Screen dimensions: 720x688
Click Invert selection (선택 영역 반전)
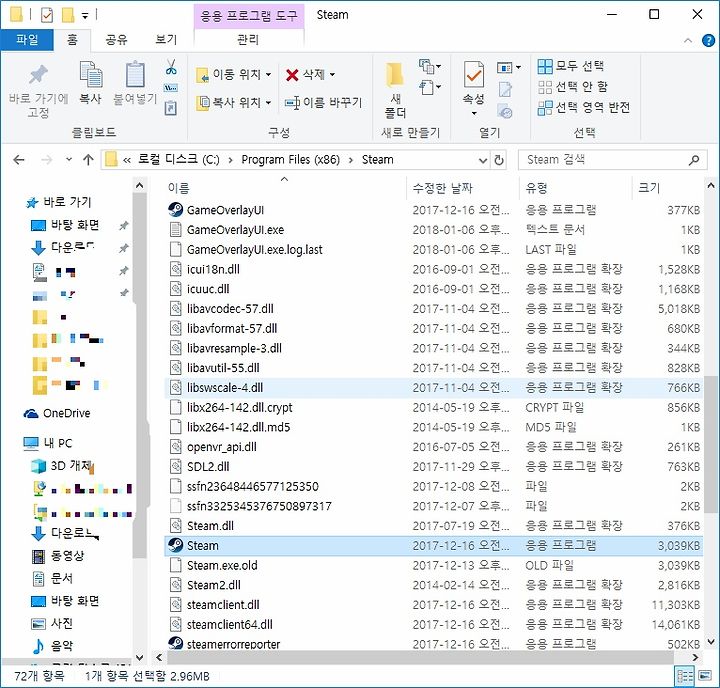pos(584,107)
